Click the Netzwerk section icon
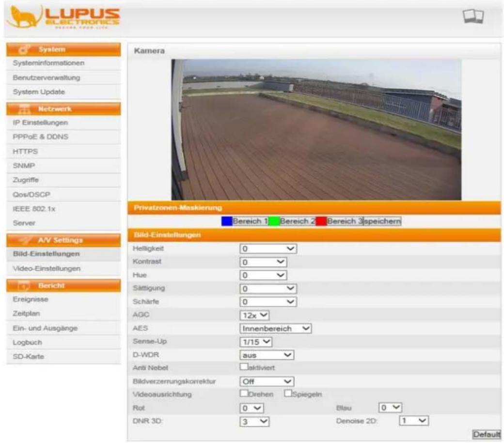Image resolution: width=504 pixels, height=443 pixels. coord(24,109)
